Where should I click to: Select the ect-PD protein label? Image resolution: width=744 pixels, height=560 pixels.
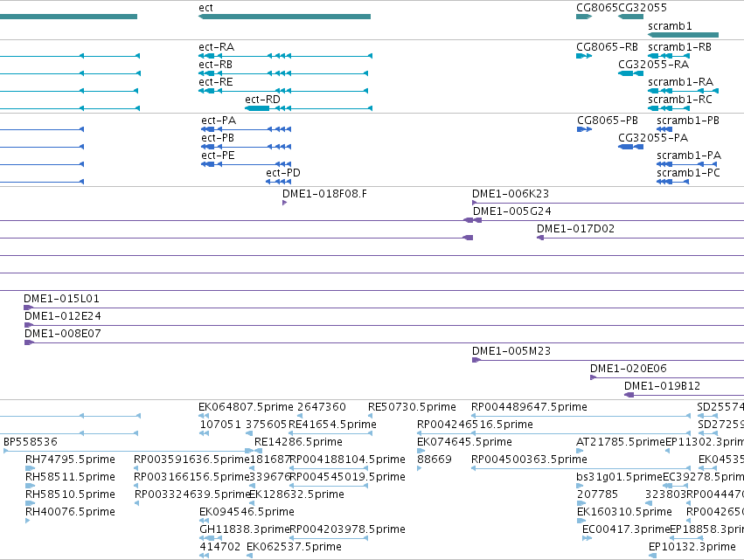[x=283, y=173]
